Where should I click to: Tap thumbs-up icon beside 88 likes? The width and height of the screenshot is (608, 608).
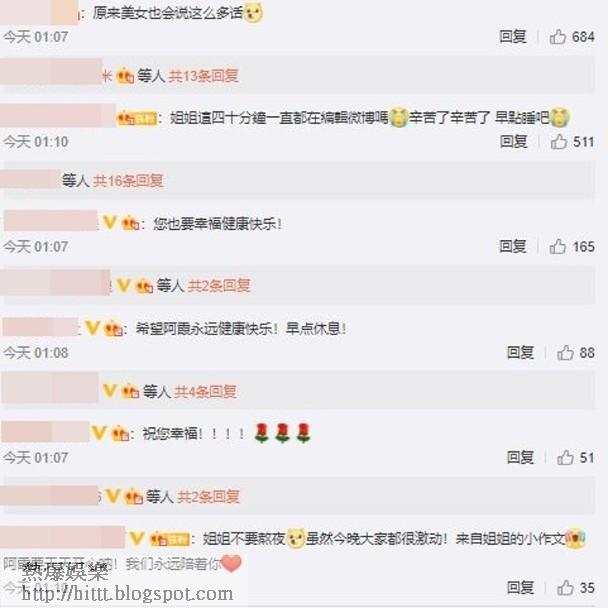pyautogui.click(x=565, y=352)
